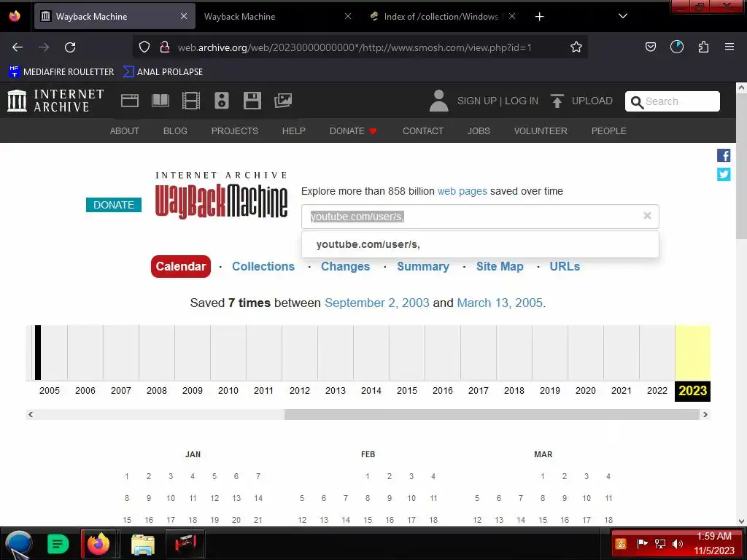This screenshot has height=560, width=747.
Task: Click SIGN UP link
Action: [476, 101]
